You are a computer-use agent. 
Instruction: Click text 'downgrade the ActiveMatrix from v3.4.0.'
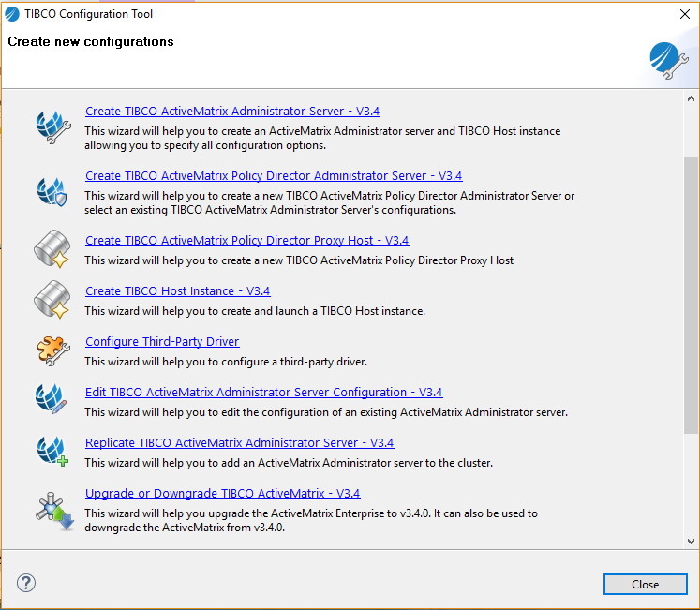pyautogui.click(x=185, y=528)
